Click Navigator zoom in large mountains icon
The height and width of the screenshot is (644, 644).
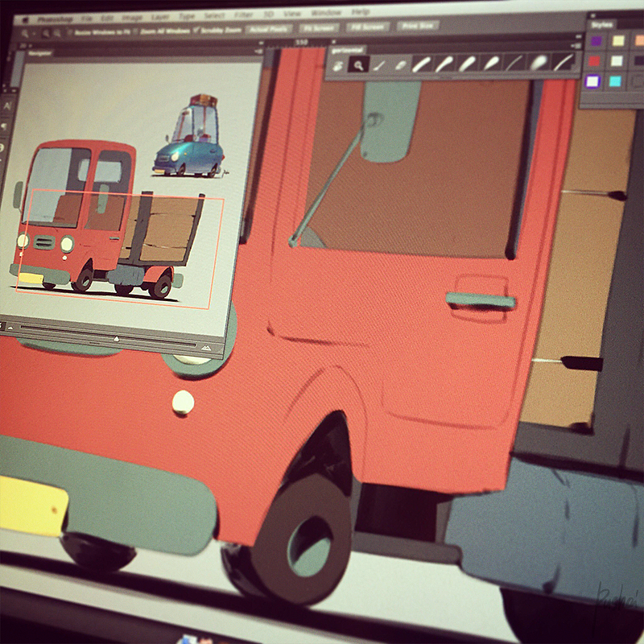pyautogui.click(x=206, y=348)
